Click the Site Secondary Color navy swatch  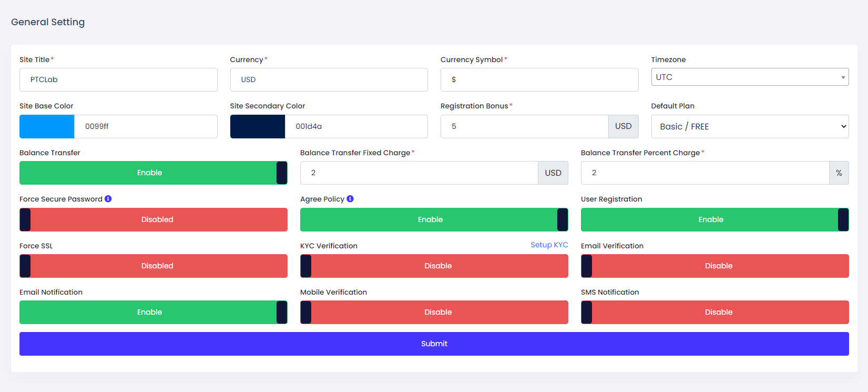[x=258, y=127]
